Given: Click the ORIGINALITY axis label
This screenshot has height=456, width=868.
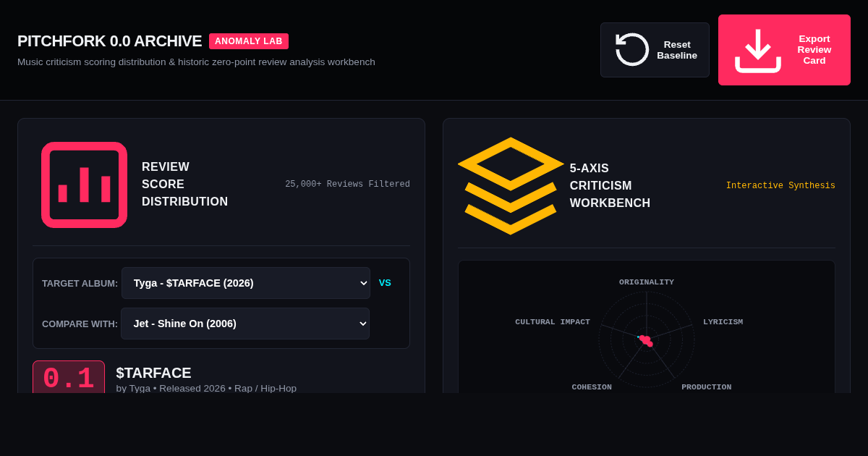Looking at the screenshot, I should click(x=647, y=282).
